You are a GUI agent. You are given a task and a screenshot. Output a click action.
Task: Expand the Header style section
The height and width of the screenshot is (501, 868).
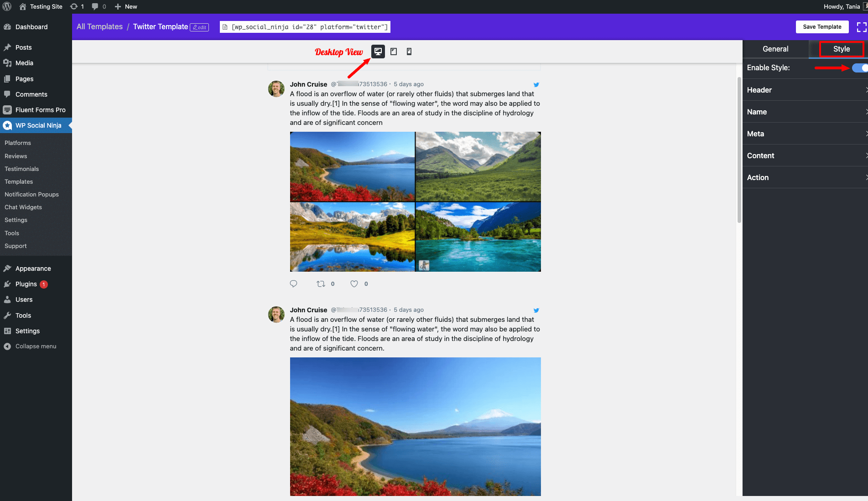tap(805, 90)
